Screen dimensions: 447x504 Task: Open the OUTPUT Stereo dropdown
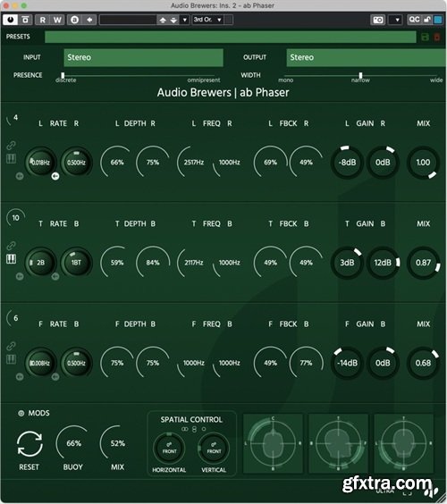pyautogui.click(x=366, y=57)
